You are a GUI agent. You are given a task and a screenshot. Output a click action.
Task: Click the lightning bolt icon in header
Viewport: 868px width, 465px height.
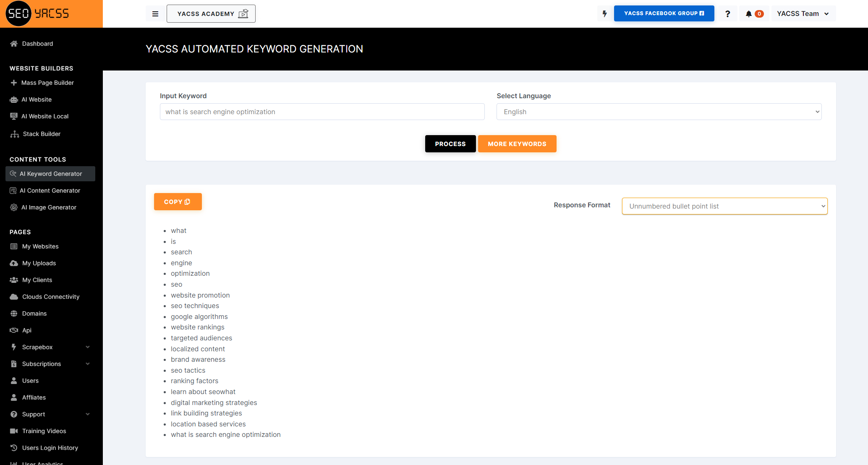click(x=605, y=13)
